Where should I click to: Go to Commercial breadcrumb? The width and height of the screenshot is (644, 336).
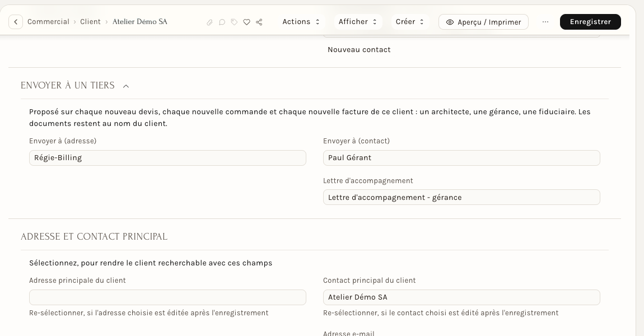(x=49, y=22)
